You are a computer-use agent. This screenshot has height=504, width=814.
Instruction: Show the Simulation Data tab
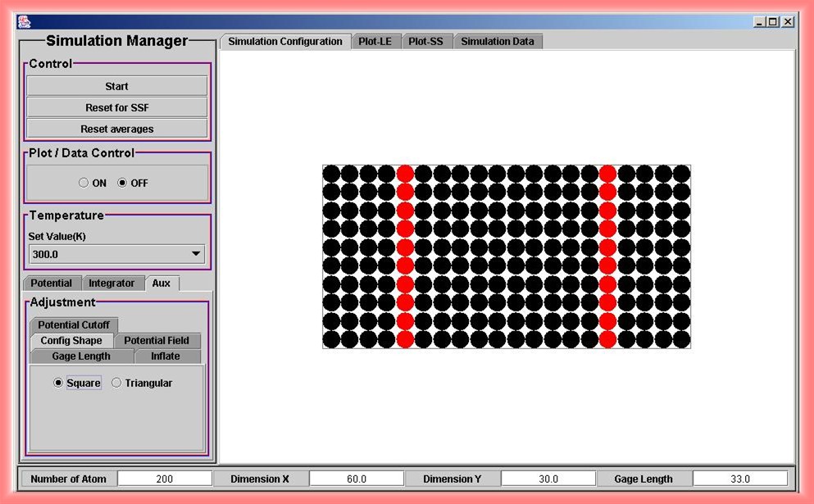tap(497, 42)
